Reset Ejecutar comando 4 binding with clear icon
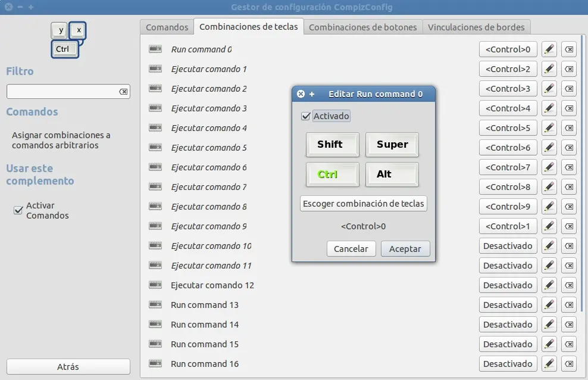588x380 pixels. tap(569, 128)
